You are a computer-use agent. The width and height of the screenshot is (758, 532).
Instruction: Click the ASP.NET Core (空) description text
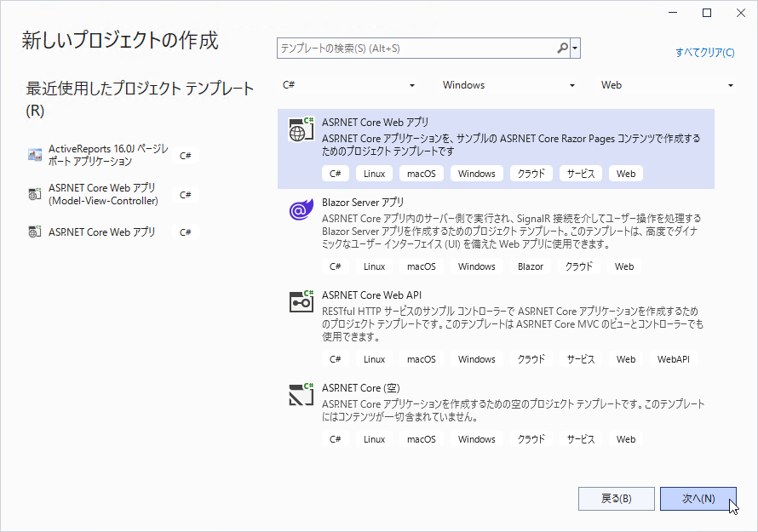tap(514, 410)
